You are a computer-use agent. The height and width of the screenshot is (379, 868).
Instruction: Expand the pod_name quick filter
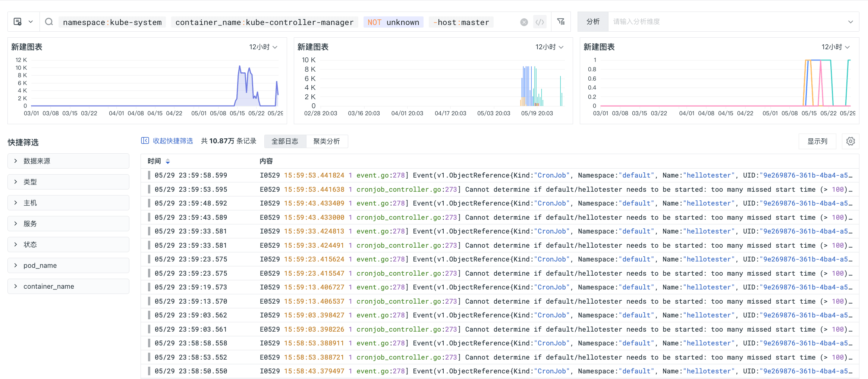68,266
